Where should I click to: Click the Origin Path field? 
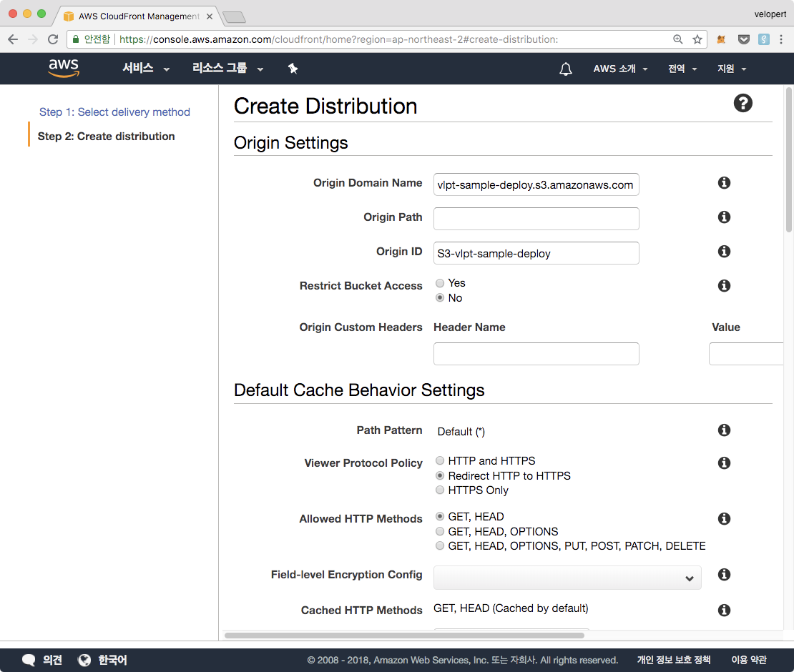tap(536, 219)
